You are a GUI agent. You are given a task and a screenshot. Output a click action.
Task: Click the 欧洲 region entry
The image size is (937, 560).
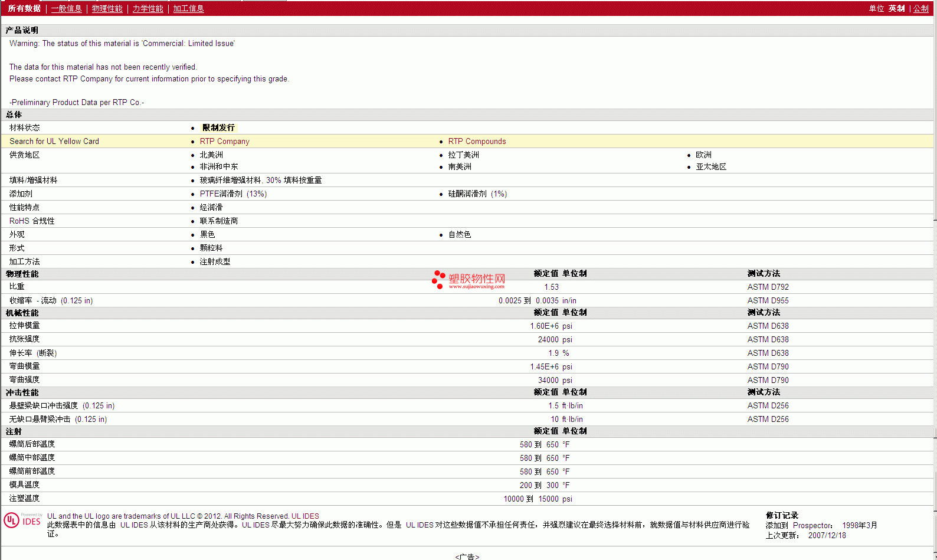tap(703, 155)
